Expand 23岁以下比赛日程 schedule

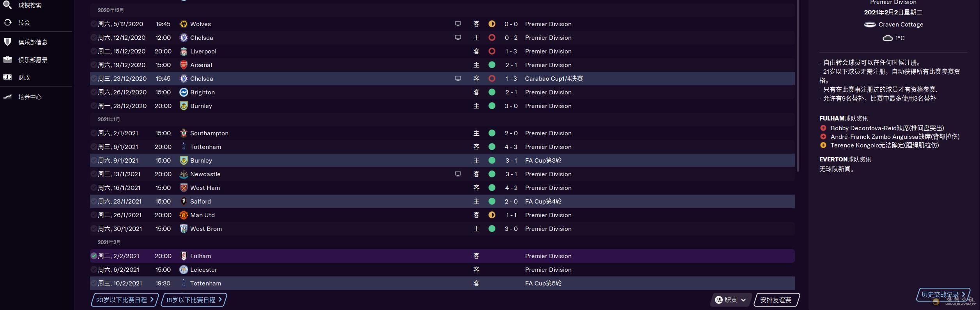tap(125, 300)
